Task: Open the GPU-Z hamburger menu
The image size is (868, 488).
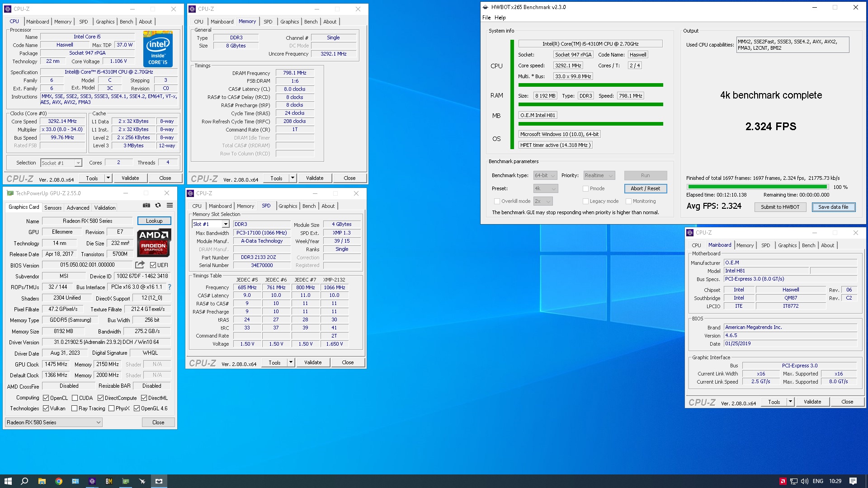Action: click(x=170, y=205)
